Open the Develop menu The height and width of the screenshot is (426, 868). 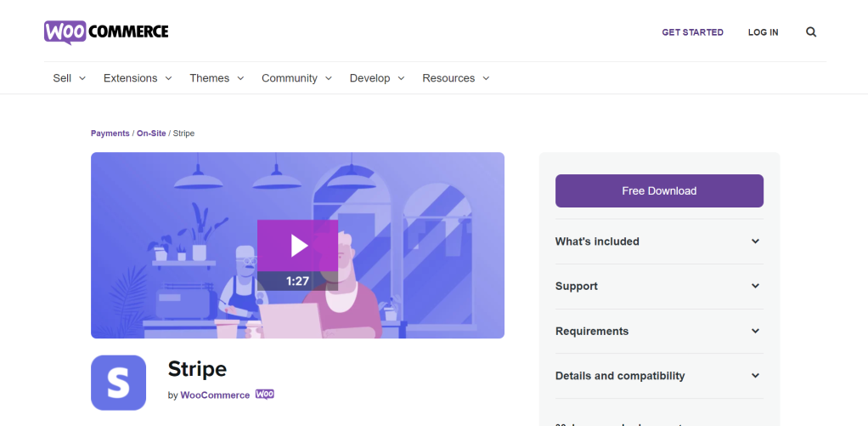pyautogui.click(x=377, y=78)
